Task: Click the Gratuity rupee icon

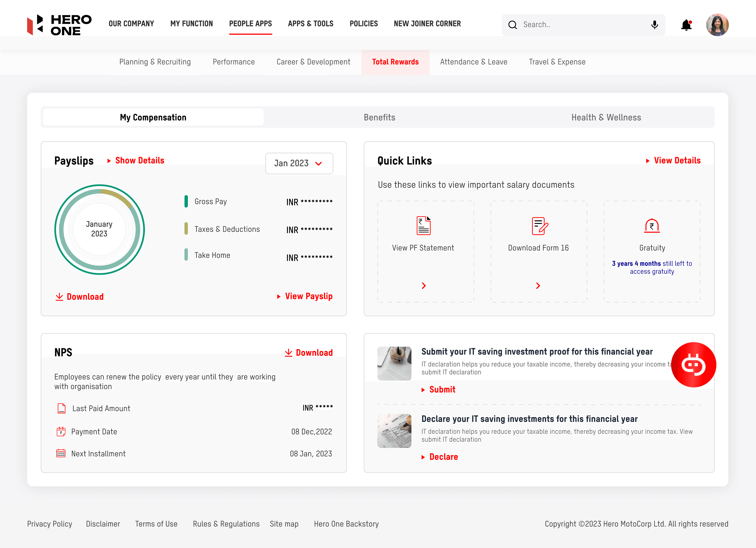Action: [x=652, y=225]
